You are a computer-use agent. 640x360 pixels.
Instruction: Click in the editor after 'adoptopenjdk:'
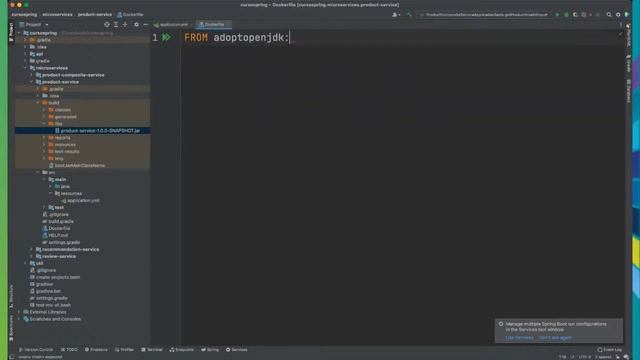point(290,38)
